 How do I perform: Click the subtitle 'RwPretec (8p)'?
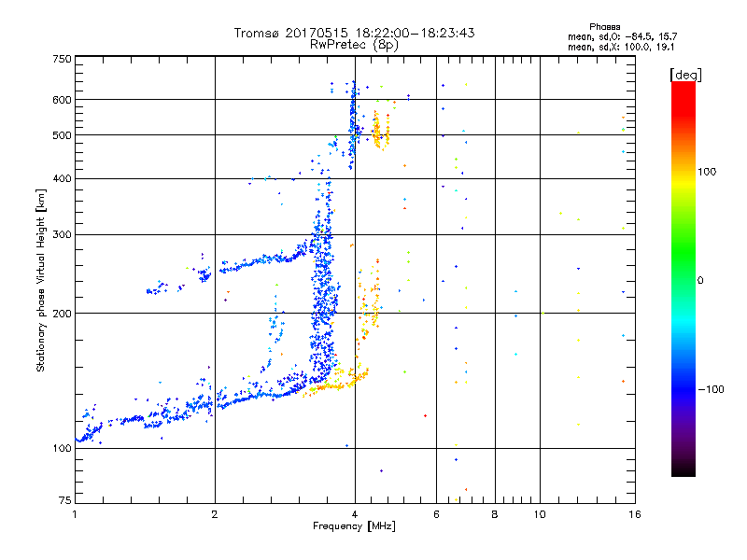point(354,45)
